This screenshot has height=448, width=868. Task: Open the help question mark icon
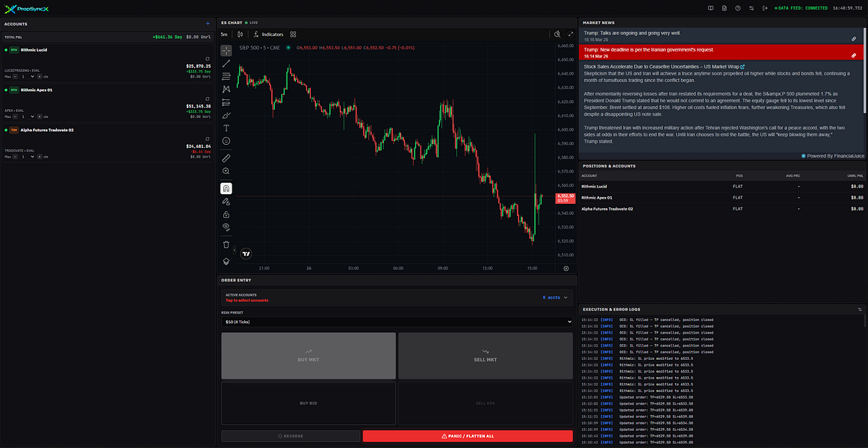click(738, 7)
